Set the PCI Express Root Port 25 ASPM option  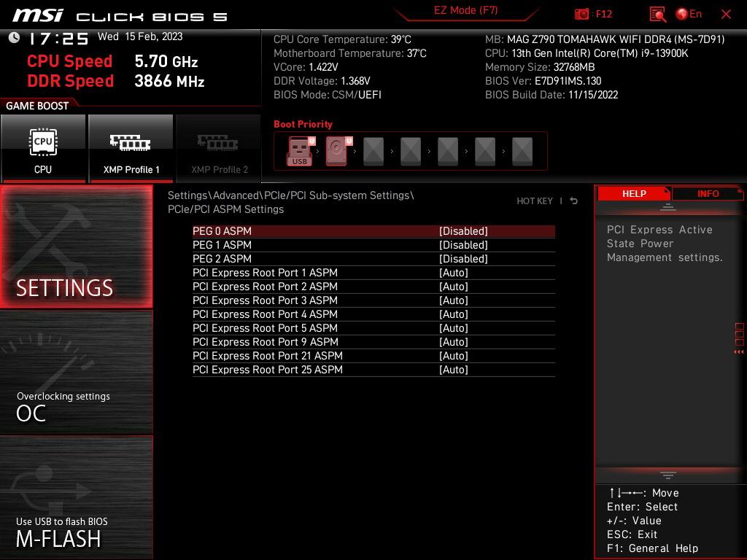[x=373, y=369]
